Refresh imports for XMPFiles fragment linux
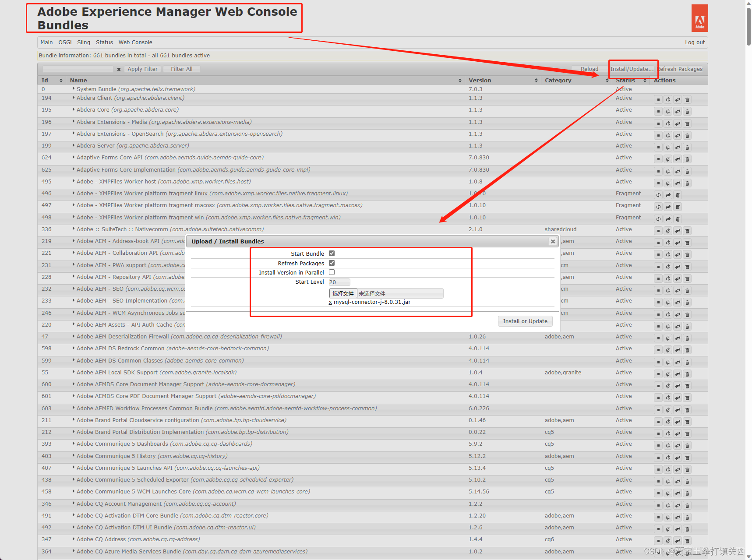Screen dimensions: 752x560 pos(658,195)
